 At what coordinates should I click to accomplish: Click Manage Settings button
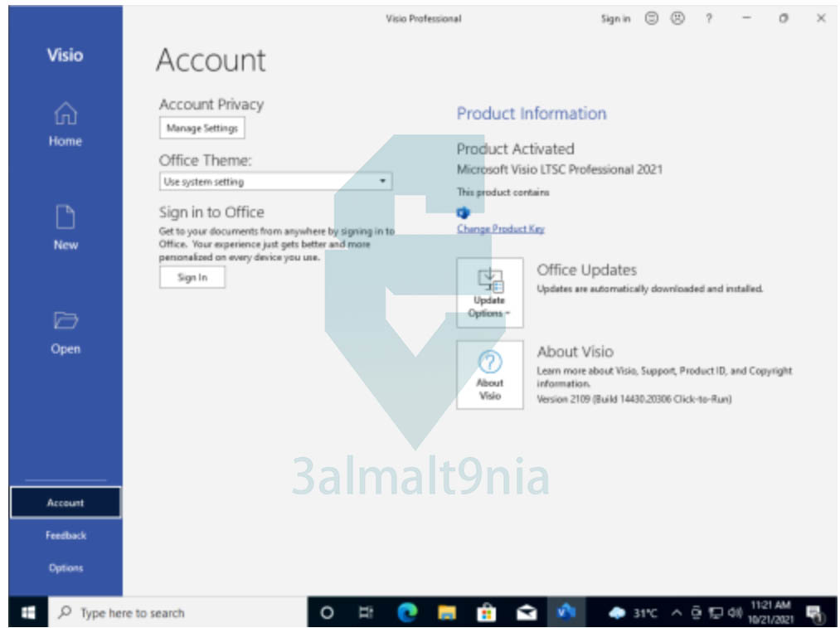(202, 128)
